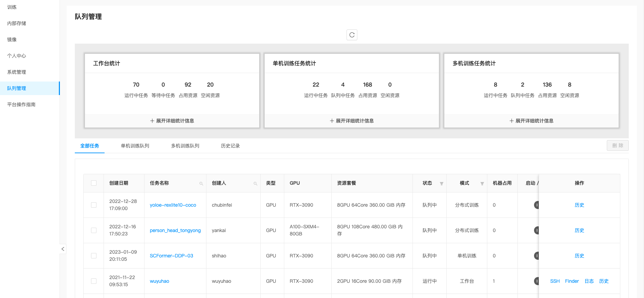The width and height of the screenshot is (644, 298).
Task: Open the mode column filter icon
Action: [482, 184]
